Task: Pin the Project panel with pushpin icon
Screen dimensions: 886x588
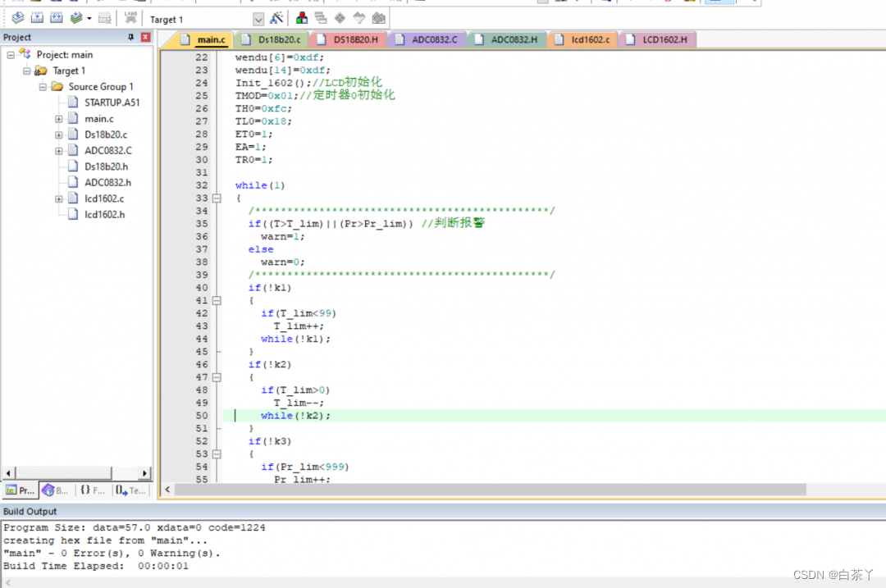Action: [x=130, y=38]
